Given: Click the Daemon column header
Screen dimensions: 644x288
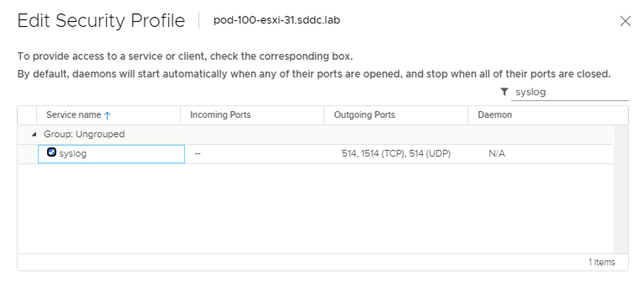Looking at the screenshot, I should (495, 115).
